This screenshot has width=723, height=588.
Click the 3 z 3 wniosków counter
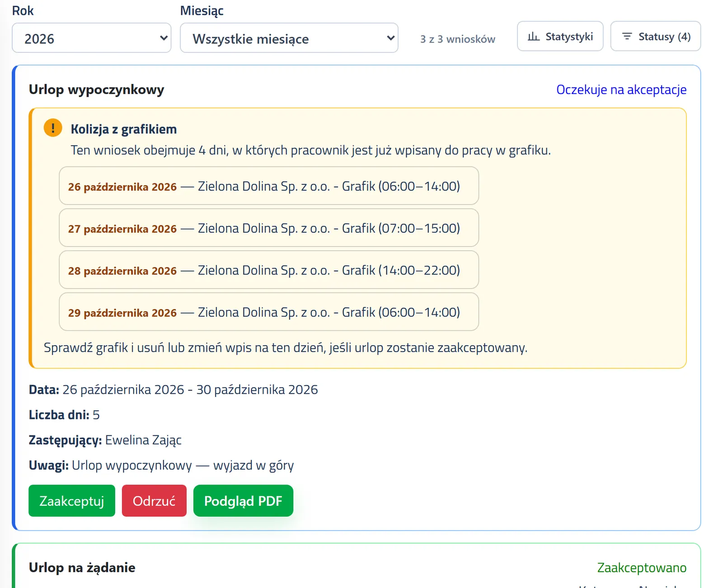[458, 39]
